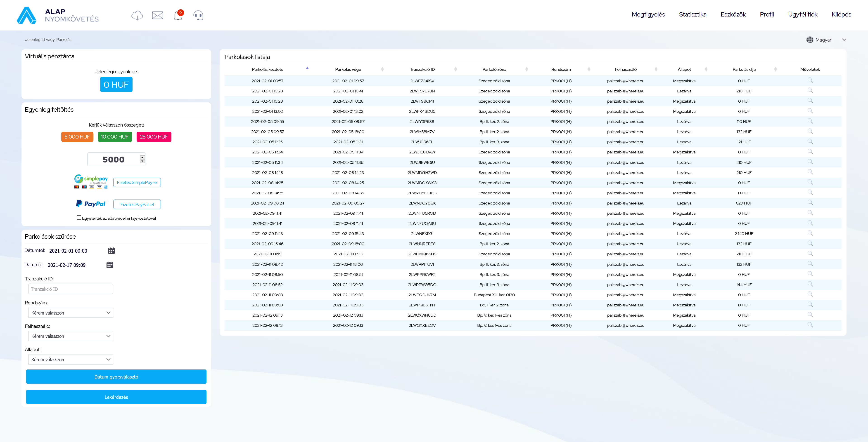Open the envelope messages icon
The height and width of the screenshot is (442, 868).
(x=157, y=15)
